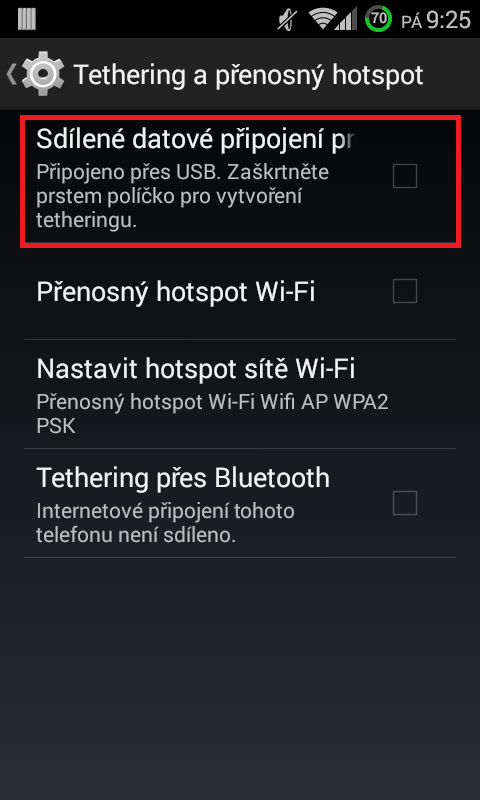Tap the green battery 70 circle icon
Viewport: 480px width, 800px height.
click(x=378, y=19)
